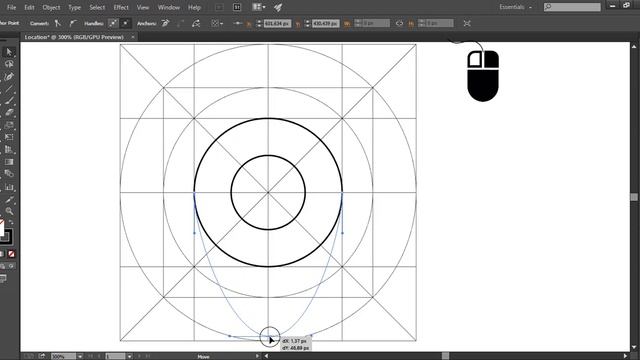
Task: Click the search field at top right
Action: [x=572, y=7]
